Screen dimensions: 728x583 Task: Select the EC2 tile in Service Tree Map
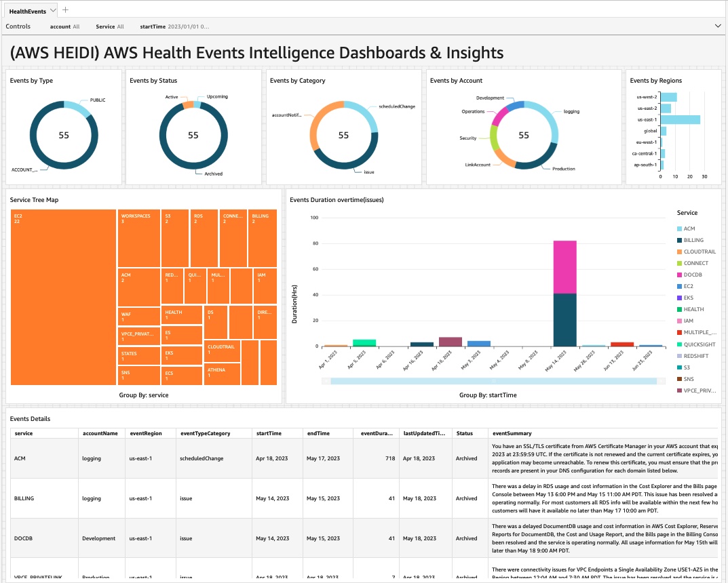click(63, 297)
